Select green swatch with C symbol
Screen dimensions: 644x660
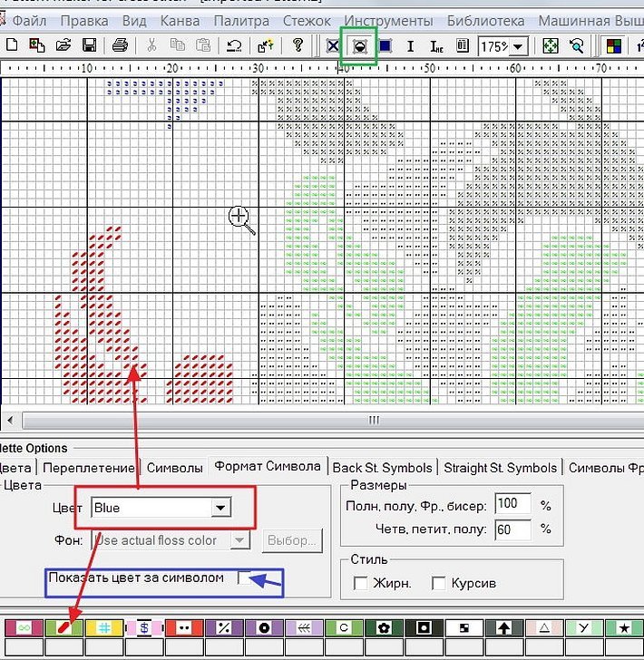tap(344, 628)
